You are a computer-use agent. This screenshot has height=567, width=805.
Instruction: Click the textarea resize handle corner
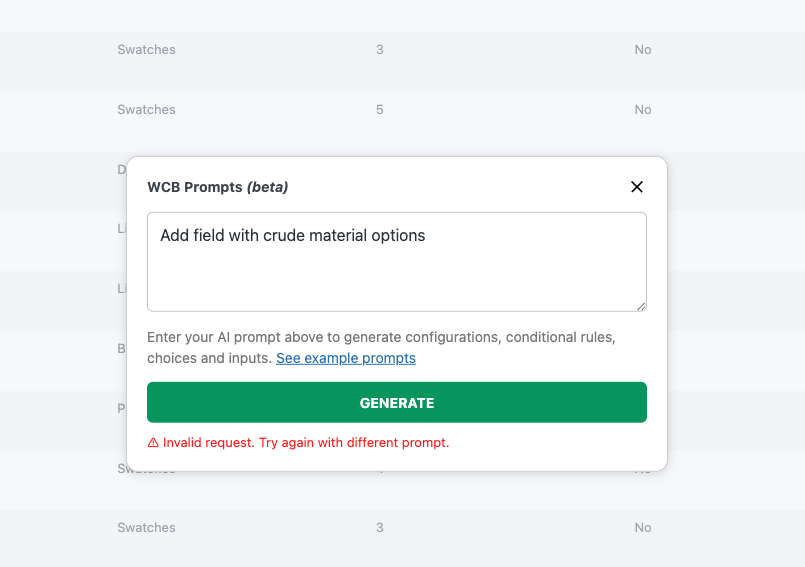point(641,306)
